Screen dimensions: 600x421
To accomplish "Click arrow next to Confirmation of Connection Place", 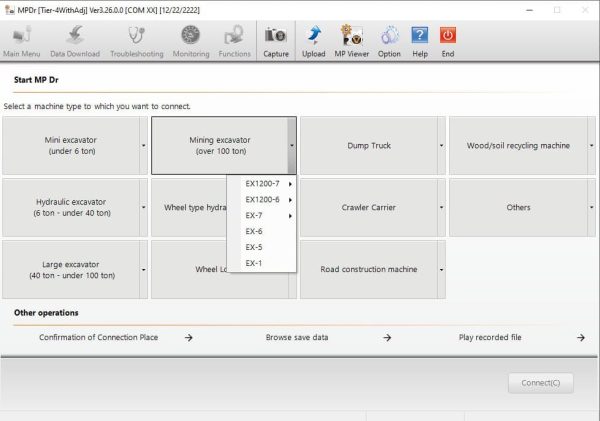I will point(188,338).
